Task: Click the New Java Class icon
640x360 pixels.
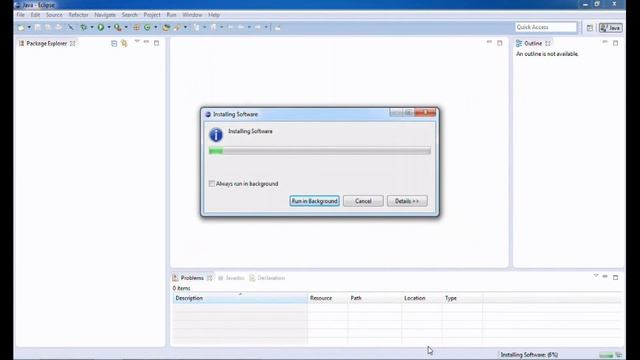Action: [147, 27]
